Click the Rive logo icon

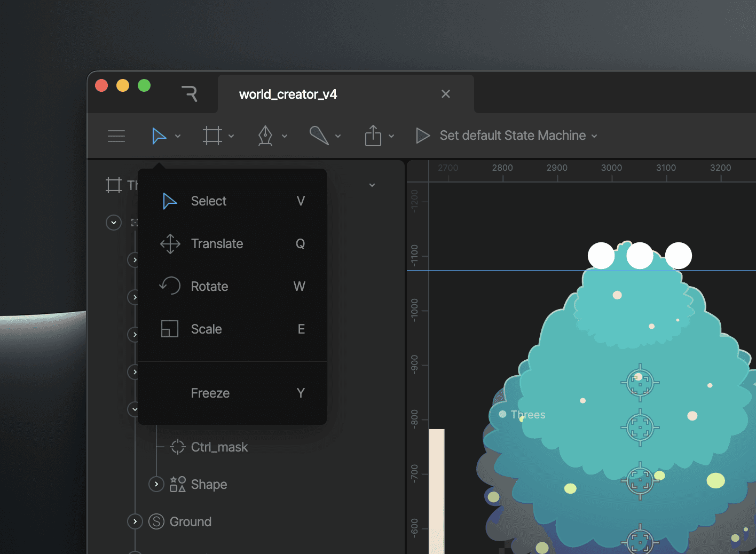190,94
